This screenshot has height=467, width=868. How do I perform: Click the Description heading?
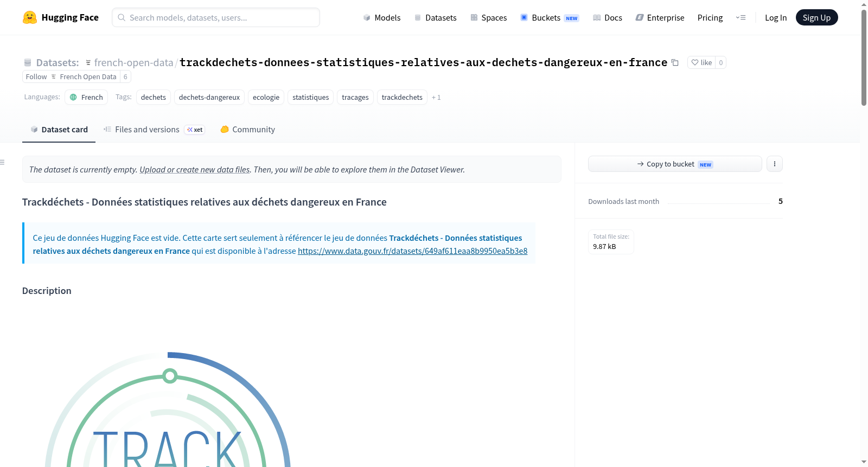coord(47,291)
